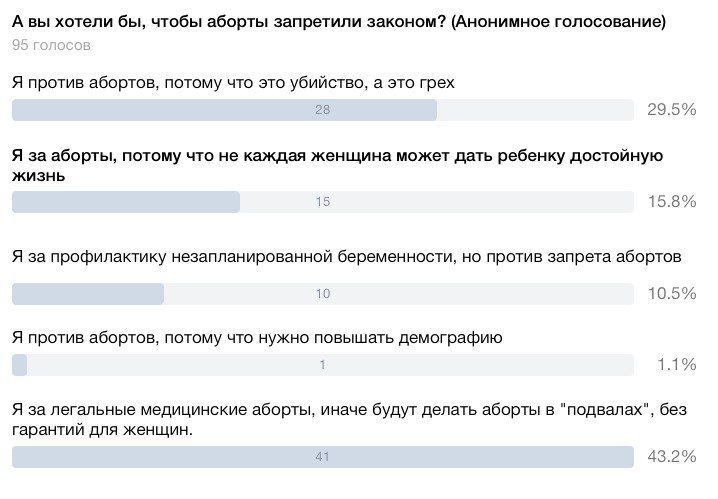718x499 pixels.
Task: Click the 43.2% percentage label
Action: click(672, 456)
